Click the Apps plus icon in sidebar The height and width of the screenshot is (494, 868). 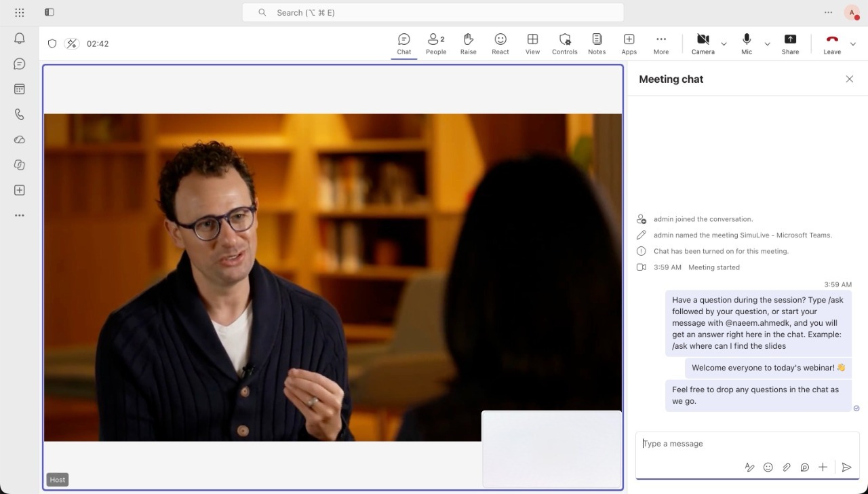[x=20, y=190]
